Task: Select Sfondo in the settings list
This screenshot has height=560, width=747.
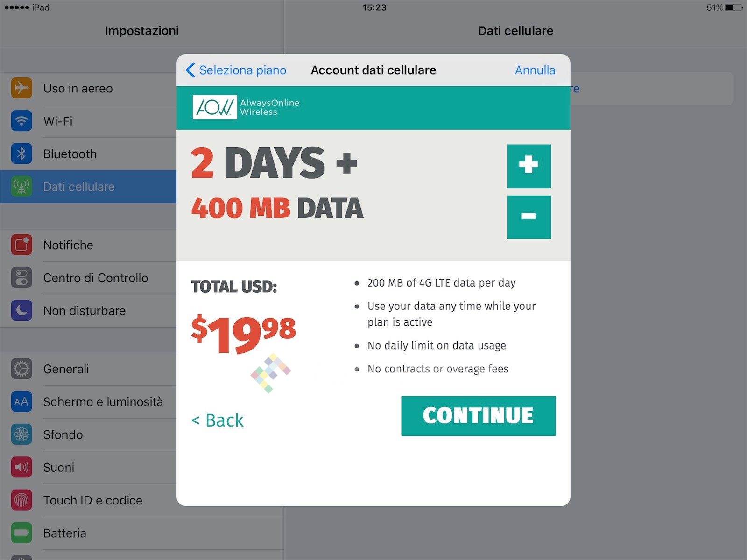Action: [63, 434]
